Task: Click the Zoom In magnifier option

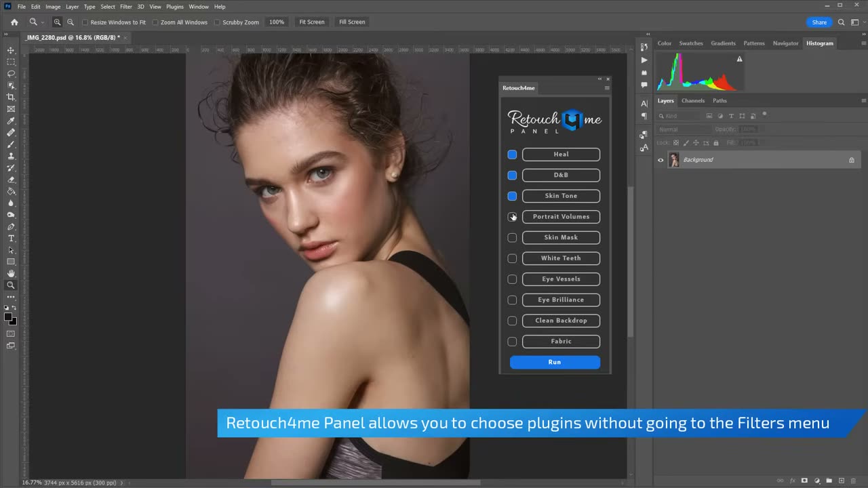Action: pos(58,22)
